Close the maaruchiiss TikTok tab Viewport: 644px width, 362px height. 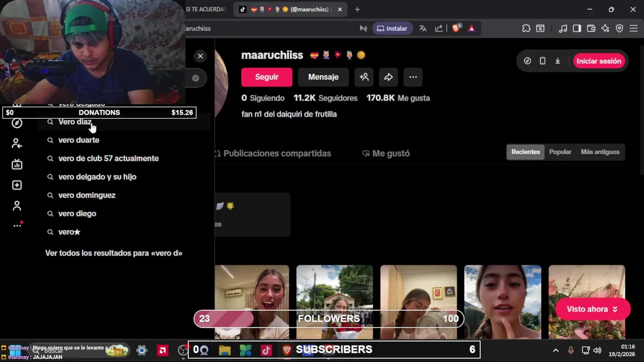[340, 9]
